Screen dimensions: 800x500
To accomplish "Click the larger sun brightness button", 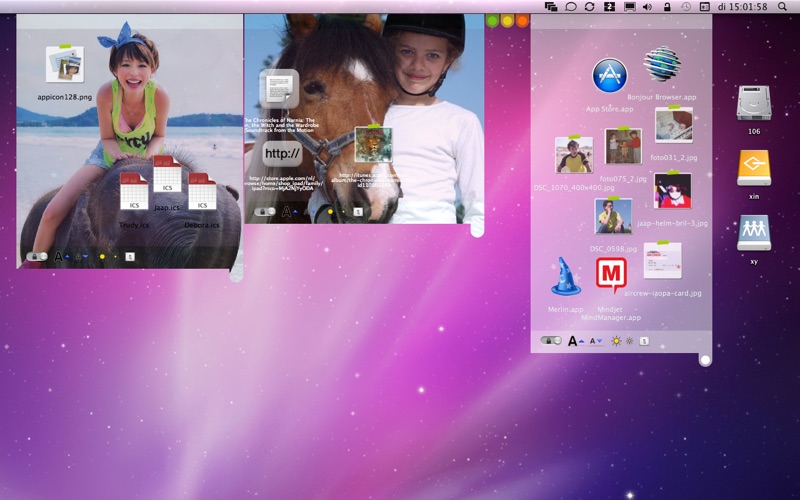I will (616, 341).
